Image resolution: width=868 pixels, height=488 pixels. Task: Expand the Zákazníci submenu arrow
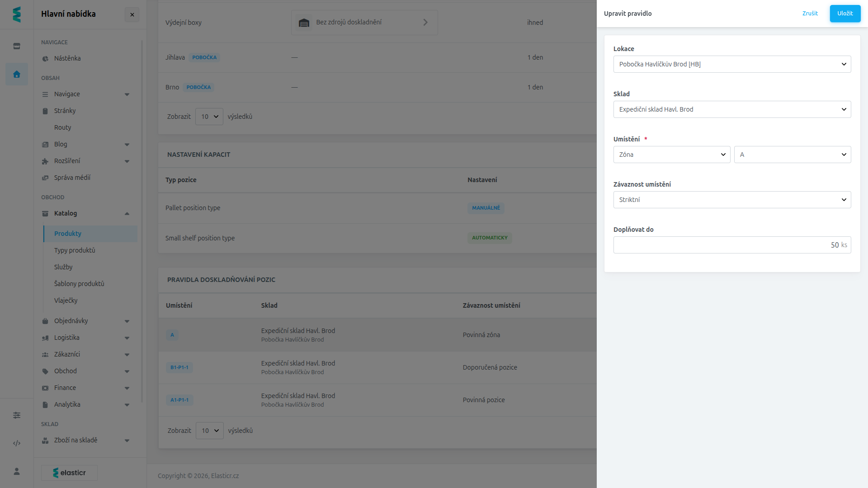tap(127, 355)
